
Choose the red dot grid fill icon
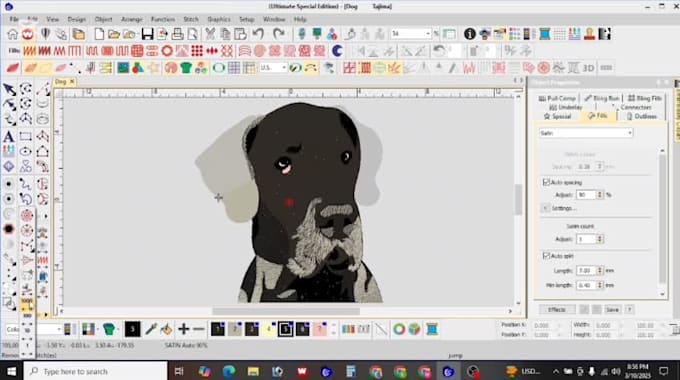pyautogui.click(x=197, y=51)
